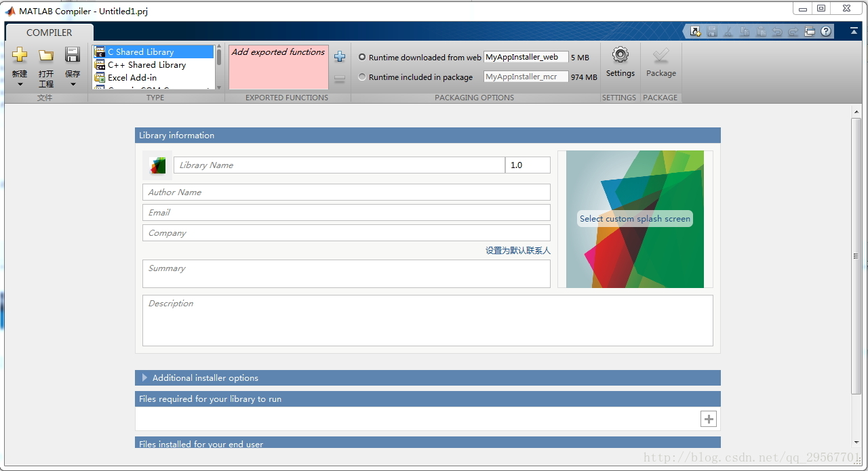Click the copy icon in quick access toolbar
The height and width of the screenshot is (471, 868).
coord(745,31)
